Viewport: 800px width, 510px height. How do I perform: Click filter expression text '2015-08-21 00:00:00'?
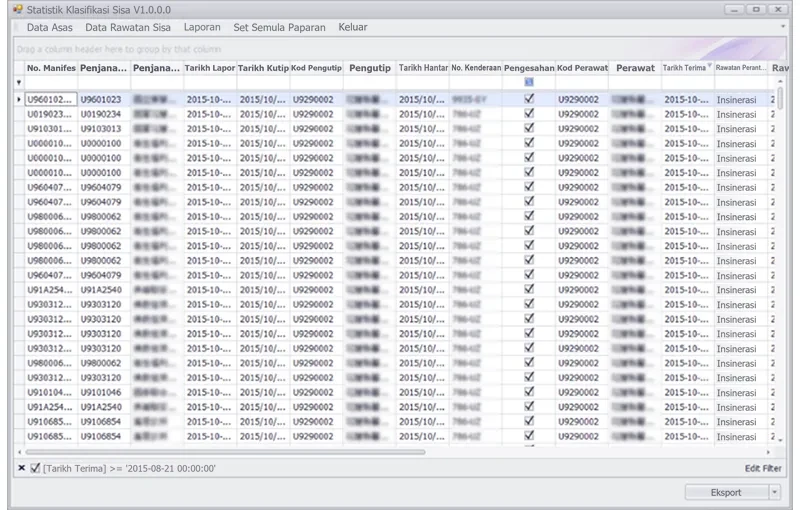pos(170,468)
